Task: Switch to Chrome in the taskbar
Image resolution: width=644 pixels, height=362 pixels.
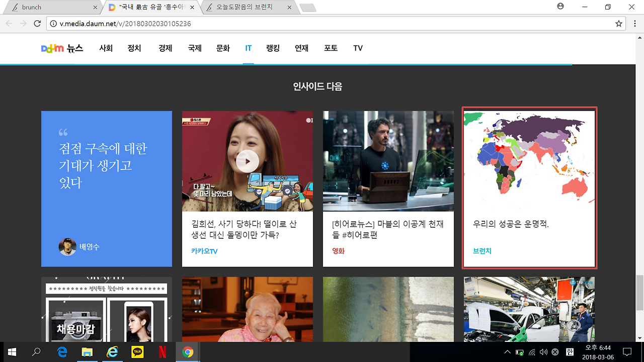Action: point(188,352)
